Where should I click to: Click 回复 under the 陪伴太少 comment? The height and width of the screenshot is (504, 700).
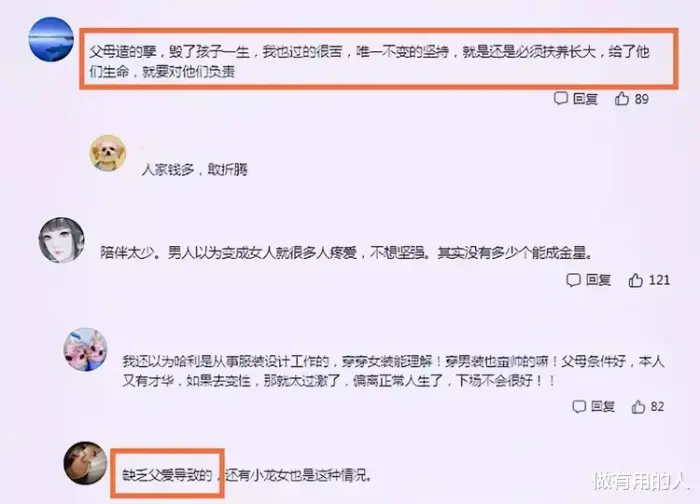598,280
